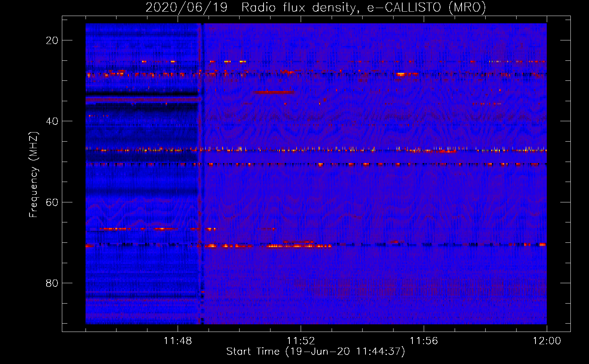Viewport: 589px width, 364px height.
Task: Click the 11:48 time tick label
Action: (178, 341)
